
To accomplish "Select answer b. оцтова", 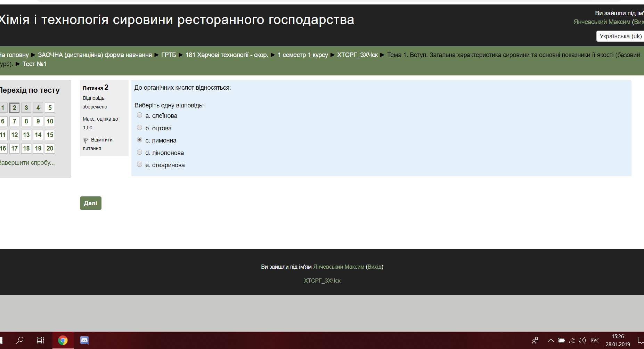I will [140, 128].
